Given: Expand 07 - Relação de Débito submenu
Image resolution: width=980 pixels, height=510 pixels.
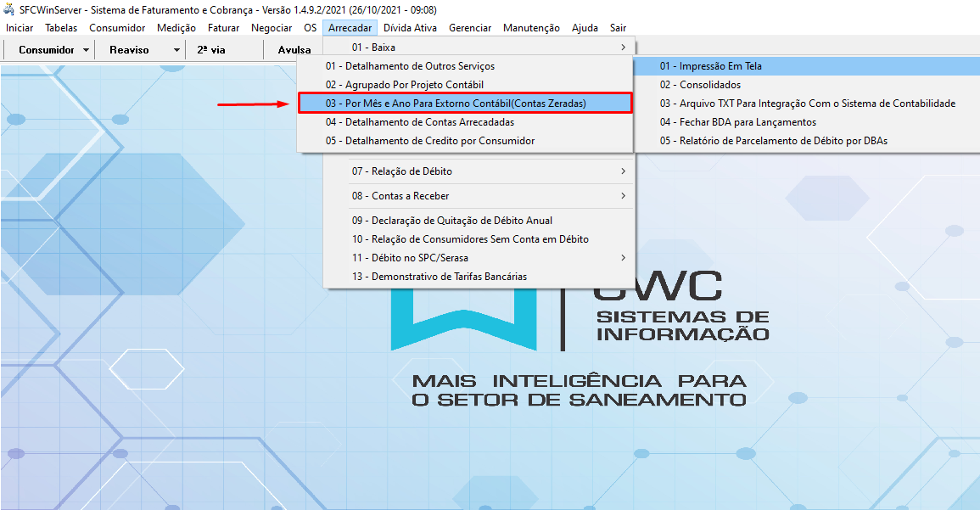Looking at the screenshot, I should pos(479,171).
